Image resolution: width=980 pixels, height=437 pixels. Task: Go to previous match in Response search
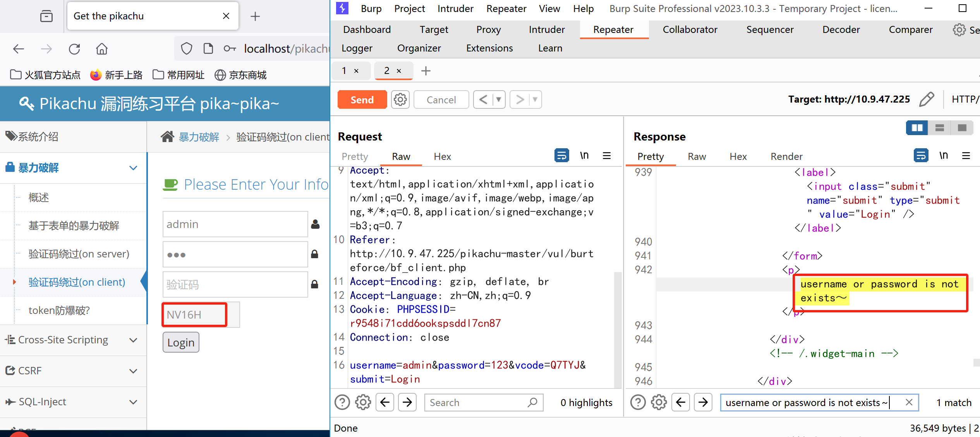(680, 403)
